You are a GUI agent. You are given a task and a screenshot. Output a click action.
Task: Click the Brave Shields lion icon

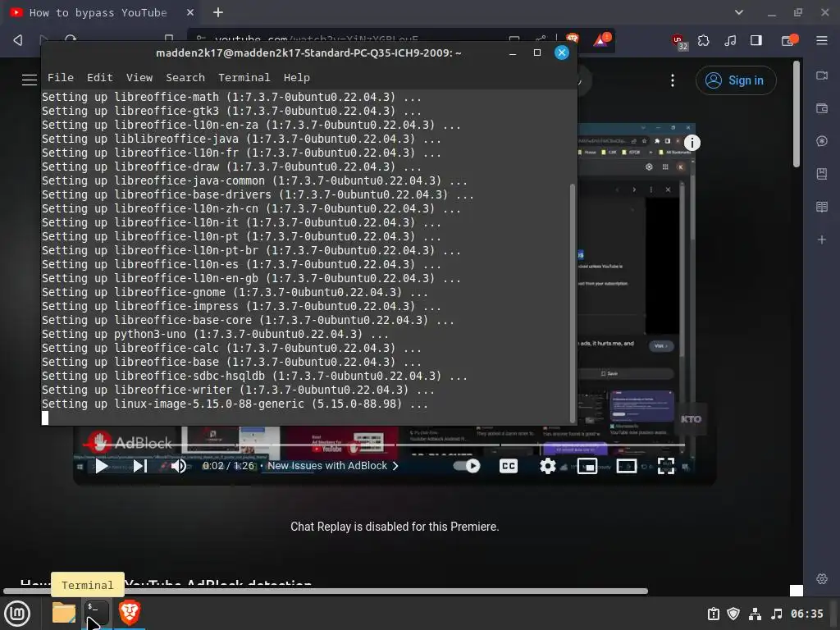point(572,39)
